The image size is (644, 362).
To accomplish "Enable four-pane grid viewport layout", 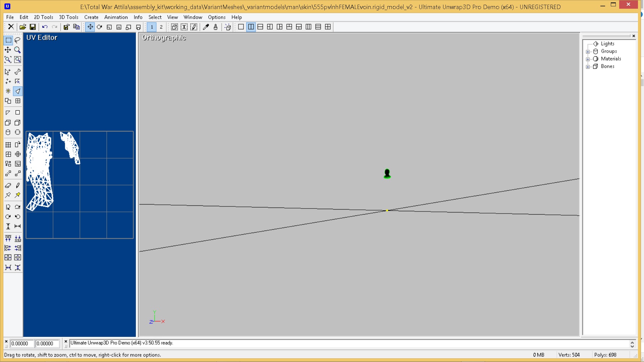I will point(328,27).
